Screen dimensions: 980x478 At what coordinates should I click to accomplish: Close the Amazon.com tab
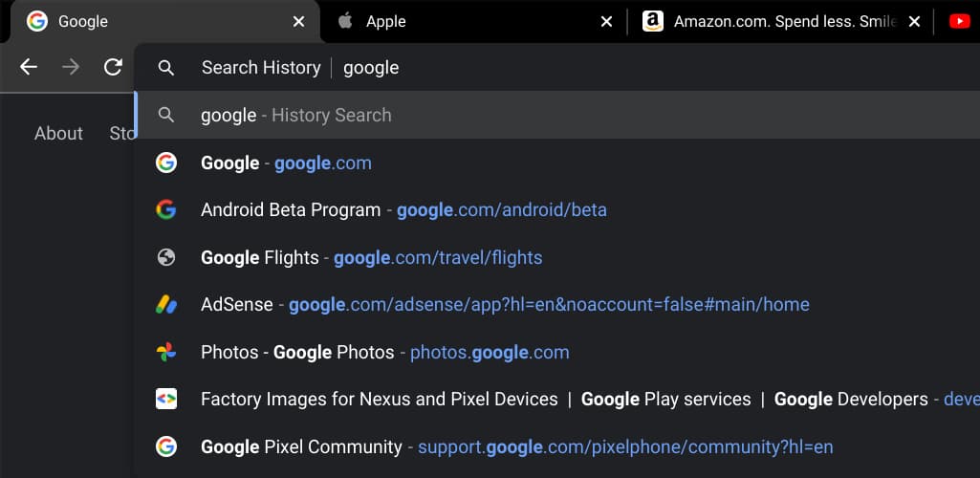coord(915,21)
